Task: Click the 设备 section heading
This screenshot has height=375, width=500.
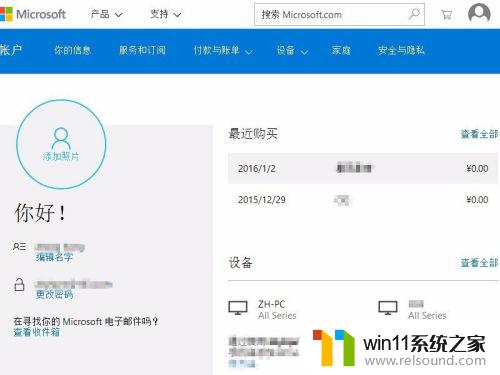Action: pos(240,263)
